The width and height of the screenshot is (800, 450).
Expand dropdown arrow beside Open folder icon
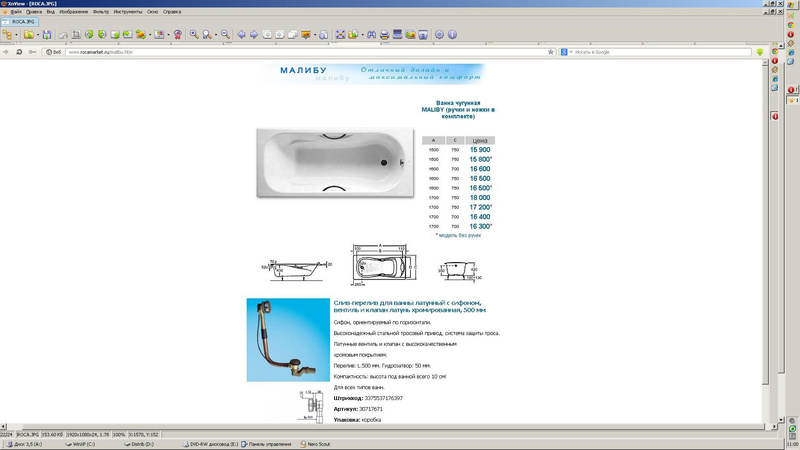[37, 35]
